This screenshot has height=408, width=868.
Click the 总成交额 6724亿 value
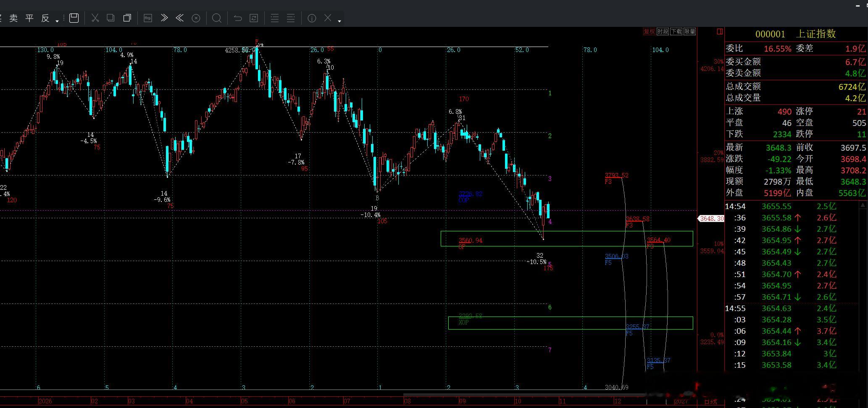click(852, 86)
